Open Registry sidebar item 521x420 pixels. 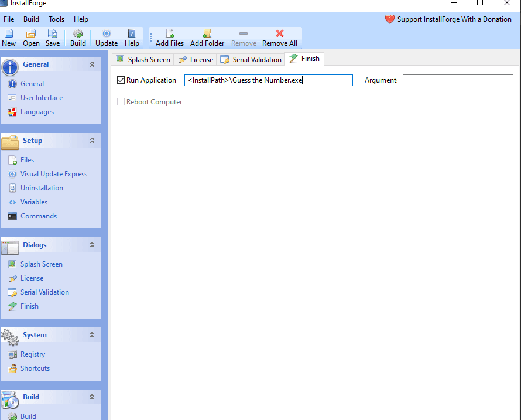tap(33, 354)
